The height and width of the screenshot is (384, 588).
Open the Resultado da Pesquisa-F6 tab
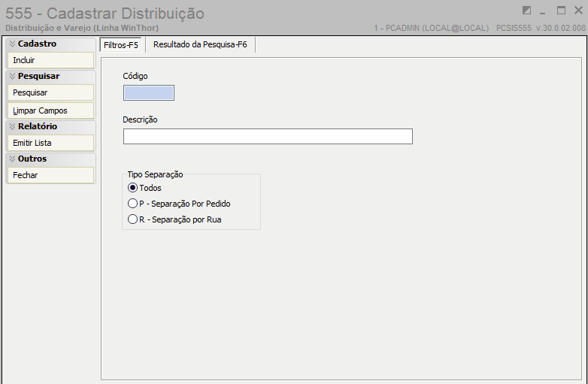(x=200, y=44)
